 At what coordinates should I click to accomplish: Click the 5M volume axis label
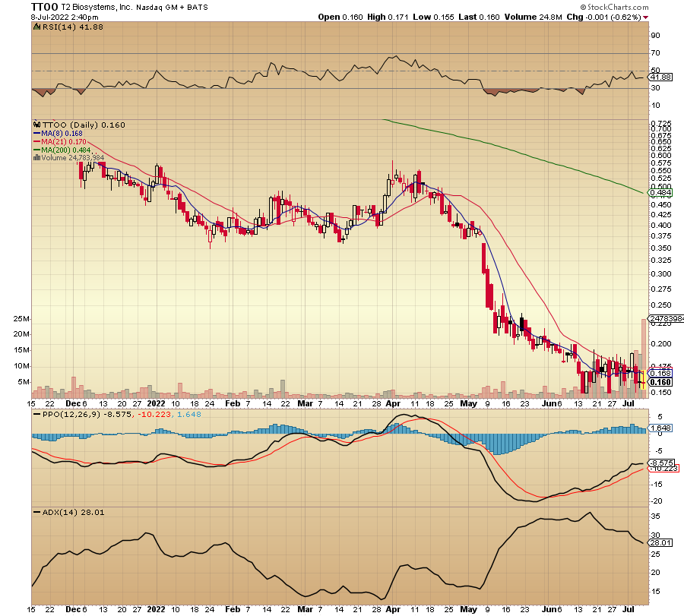click(24, 382)
